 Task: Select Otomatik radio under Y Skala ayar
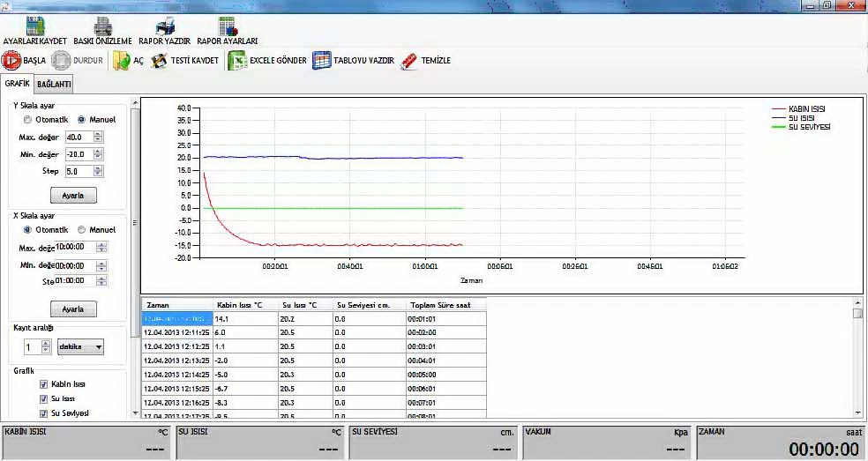click(28, 120)
